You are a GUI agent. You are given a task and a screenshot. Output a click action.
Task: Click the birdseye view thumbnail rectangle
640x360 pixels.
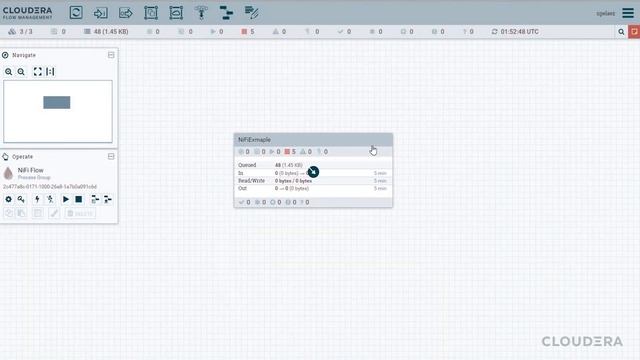pos(57,102)
